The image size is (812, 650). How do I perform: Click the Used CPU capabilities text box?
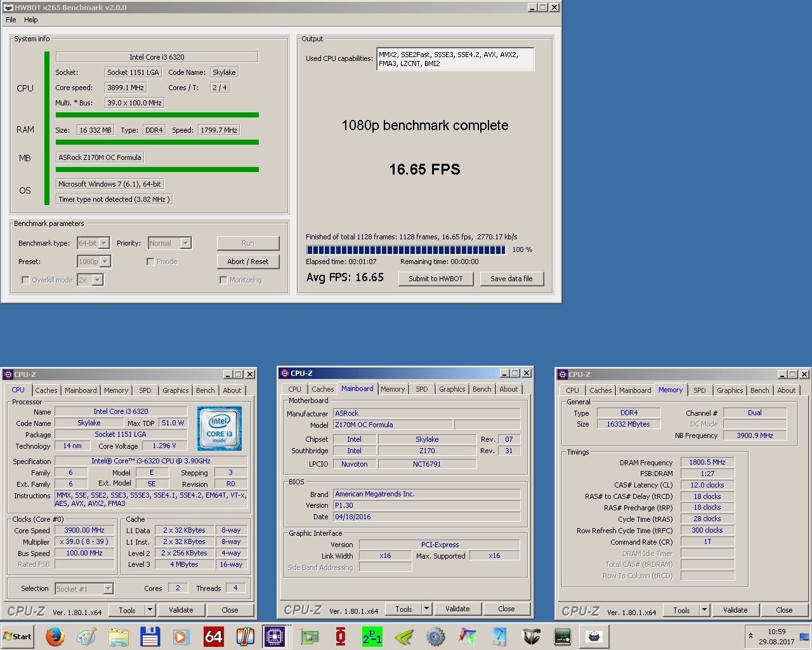pos(455,59)
